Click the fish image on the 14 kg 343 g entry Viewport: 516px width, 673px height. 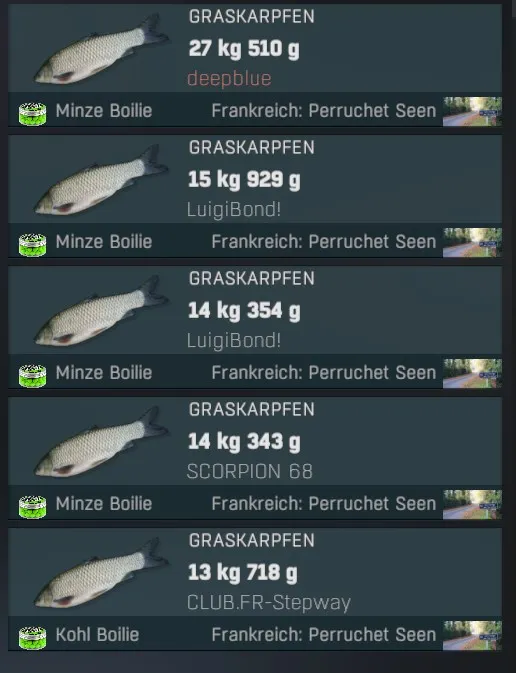101,442
